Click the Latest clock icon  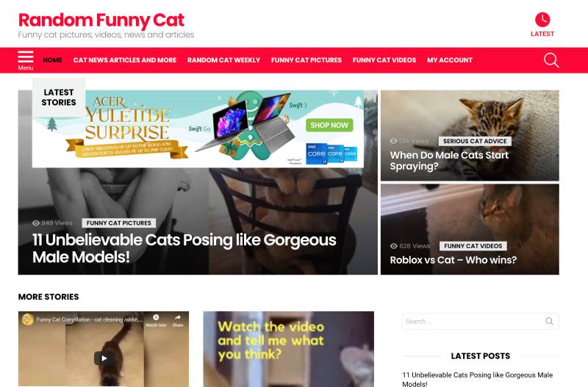[542, 20]
